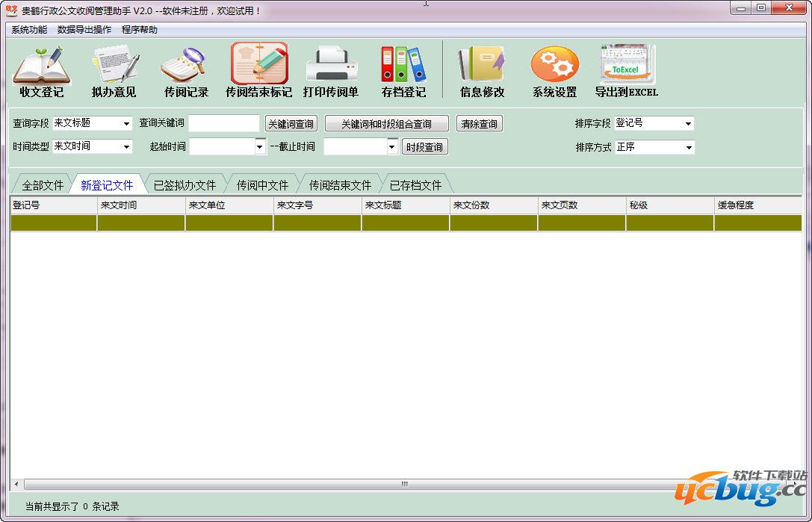Open the 收文登记 book icon

41,66
